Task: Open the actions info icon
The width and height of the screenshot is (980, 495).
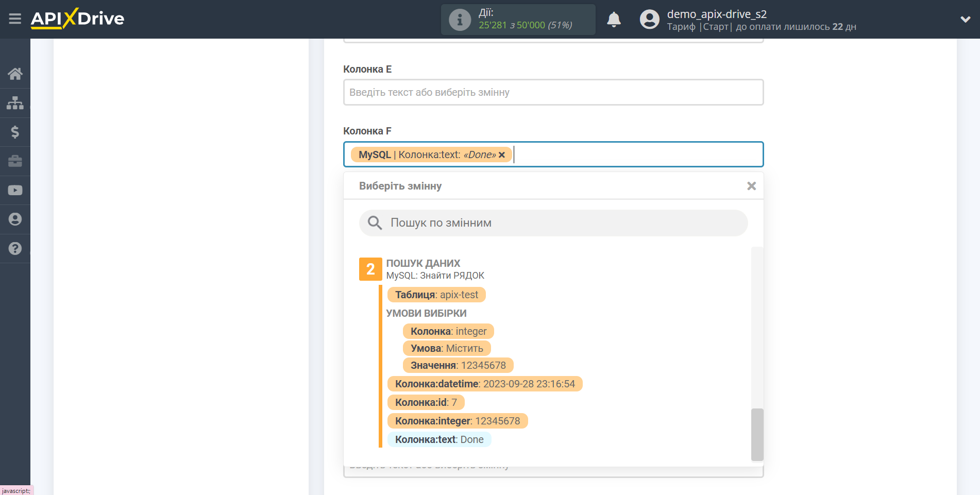Action: pyautogui.click(x=460, y=20)
